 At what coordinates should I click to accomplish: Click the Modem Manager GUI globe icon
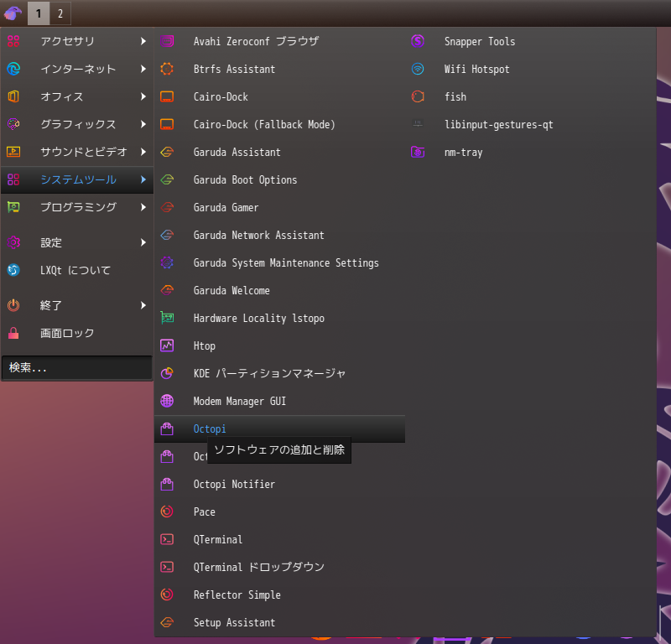pos(167,401)
